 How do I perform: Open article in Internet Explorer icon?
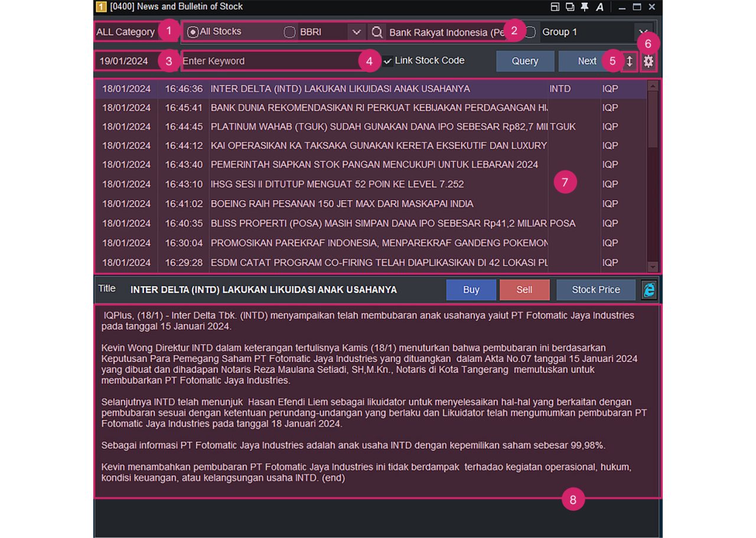point(649,289)
